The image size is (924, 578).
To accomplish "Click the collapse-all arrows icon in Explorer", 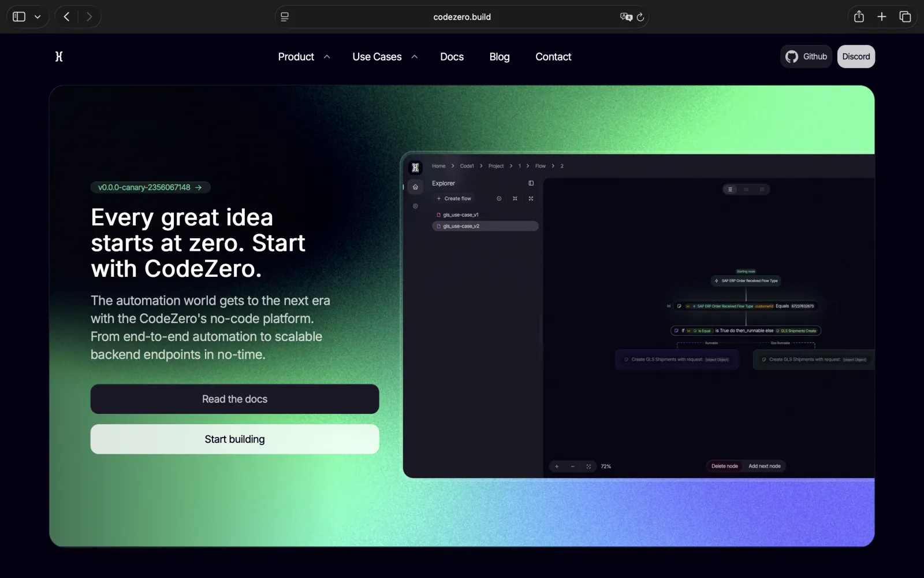I will point(515,198).
